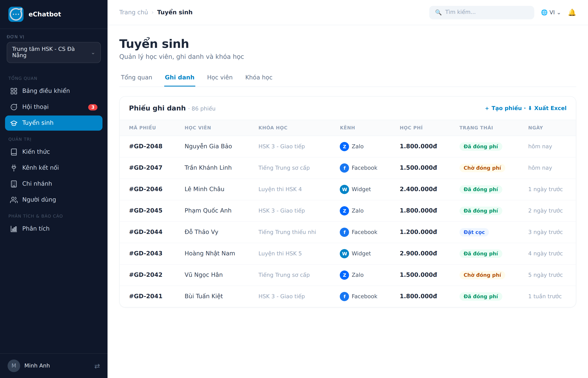The height and width of the screenshot is (378, 588).
Task: Open Phân tích in the sidebar
Action: (x=54, y=229)
